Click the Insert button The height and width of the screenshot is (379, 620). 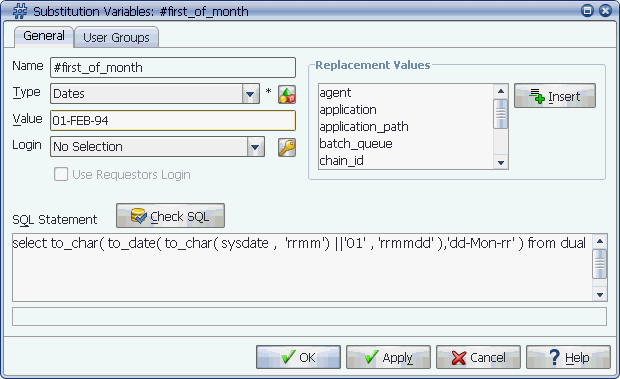(555, 96)
